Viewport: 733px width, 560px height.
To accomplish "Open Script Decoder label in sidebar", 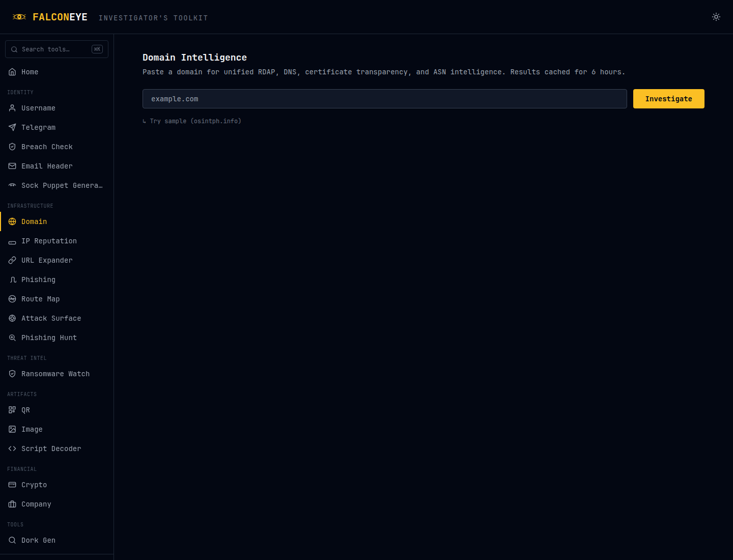I will pyautogui.click(x=51, y=449).
